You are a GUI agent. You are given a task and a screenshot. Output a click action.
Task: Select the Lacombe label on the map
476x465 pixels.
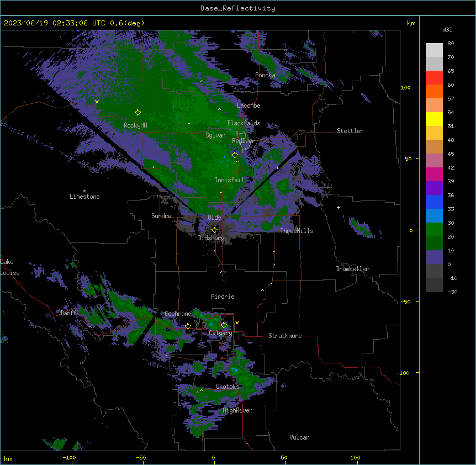248,105
